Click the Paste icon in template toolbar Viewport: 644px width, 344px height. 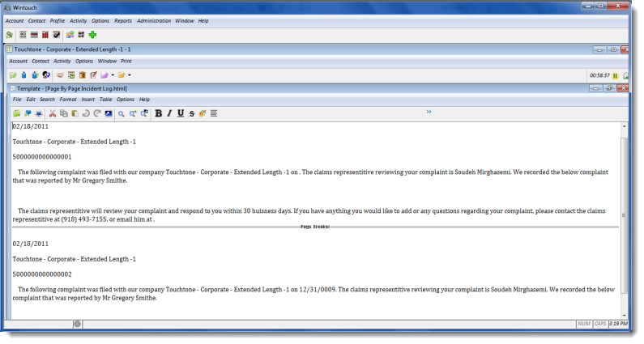75,113
